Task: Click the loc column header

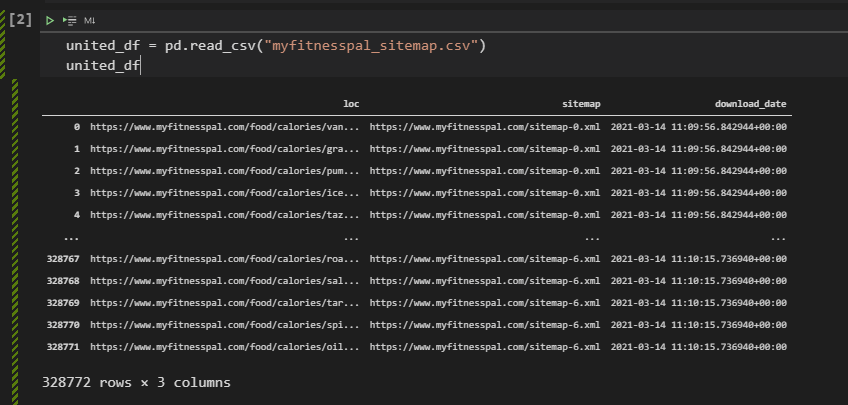Action: pos(351,104)
